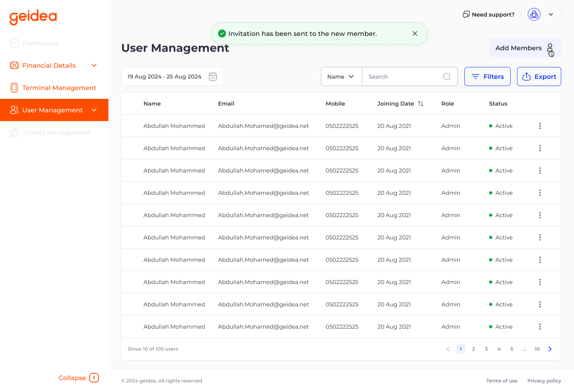Collapse the sidebar
Image resolution: width=574 pixels, height=392 pixels.
click(x=79, y=378)
